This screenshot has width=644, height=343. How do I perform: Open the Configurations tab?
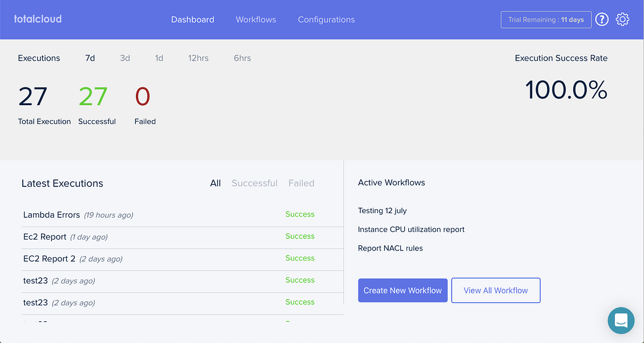click(326, 20)
